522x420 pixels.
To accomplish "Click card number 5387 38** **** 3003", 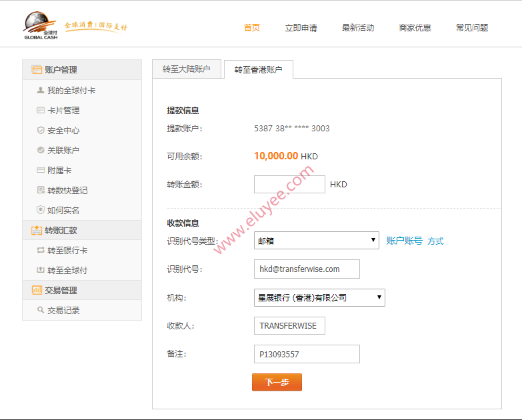I will (x=291, y=129).
